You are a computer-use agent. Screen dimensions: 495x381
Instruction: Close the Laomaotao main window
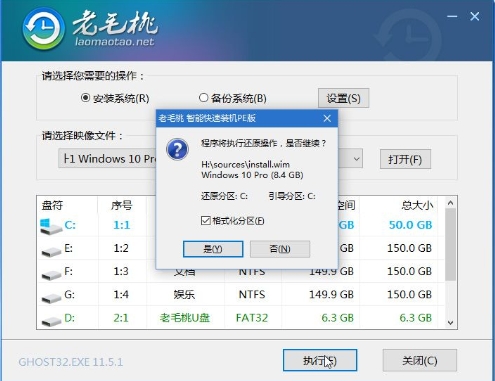[x=475, y=16]
